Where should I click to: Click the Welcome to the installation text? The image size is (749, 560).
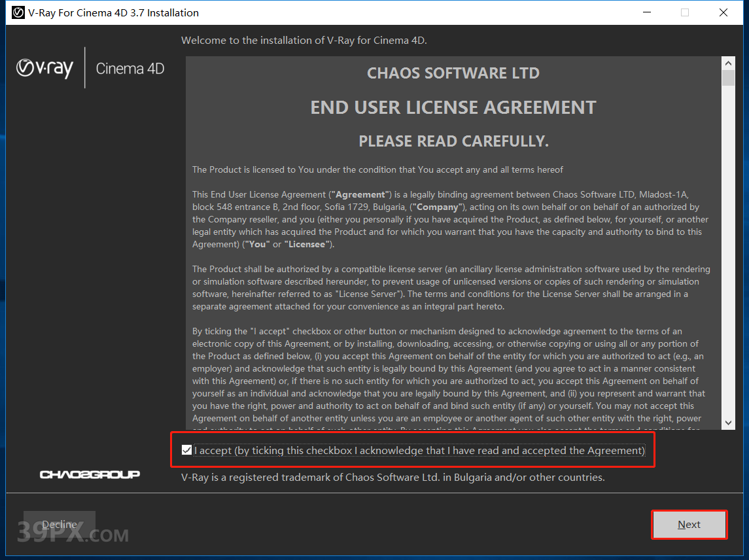(304, 40)
